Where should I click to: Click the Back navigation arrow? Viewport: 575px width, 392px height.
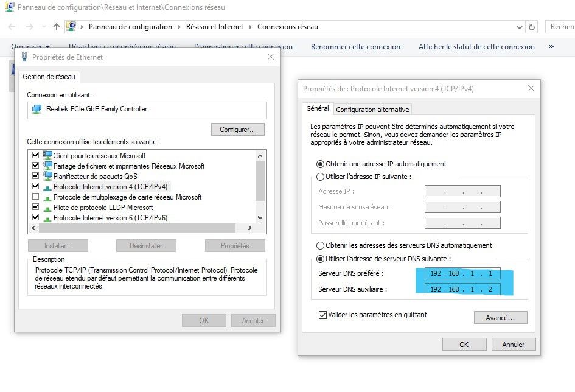pos(13,27)
